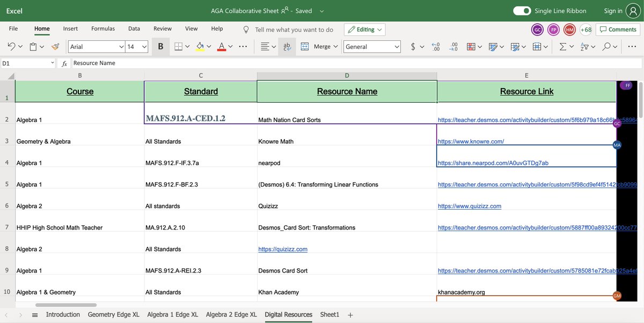Toggle the ribbon overflow ellipsis menu
644x323 pixels.
pyautogui.click(x=632, y=46)
